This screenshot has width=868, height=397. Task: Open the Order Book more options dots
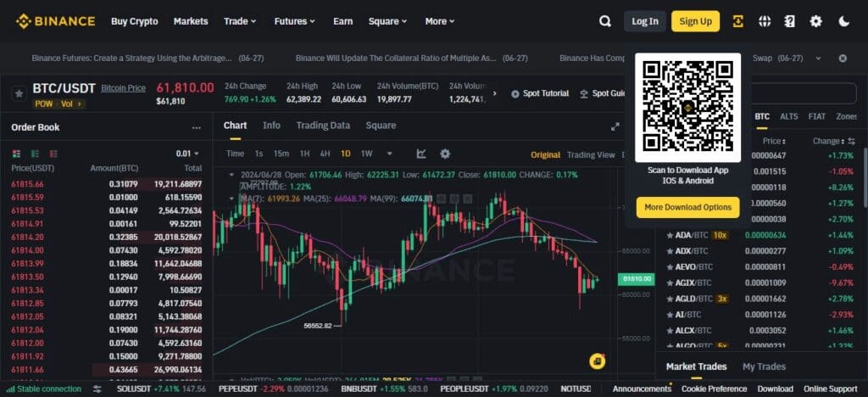click(196, 127)
